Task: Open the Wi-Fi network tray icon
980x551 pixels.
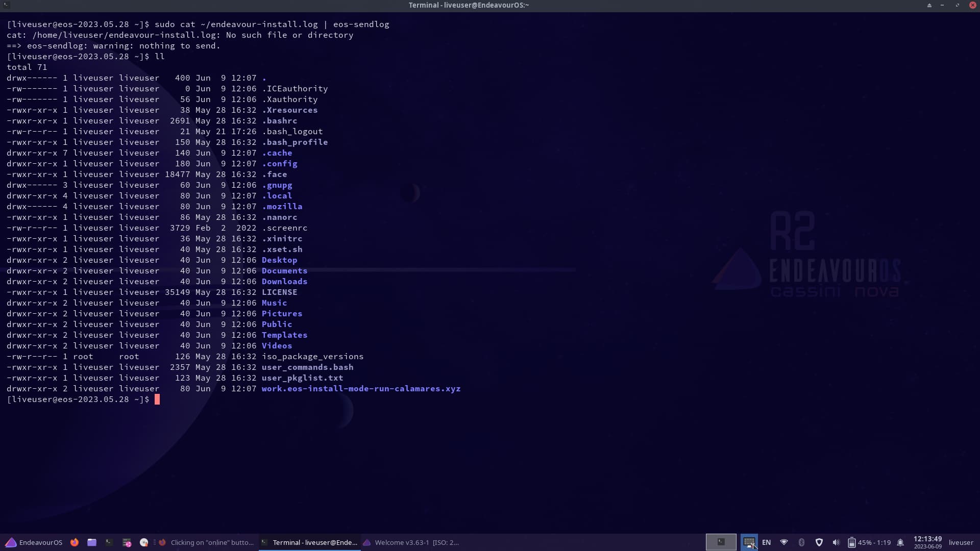Action: click(x=784, y=542)
